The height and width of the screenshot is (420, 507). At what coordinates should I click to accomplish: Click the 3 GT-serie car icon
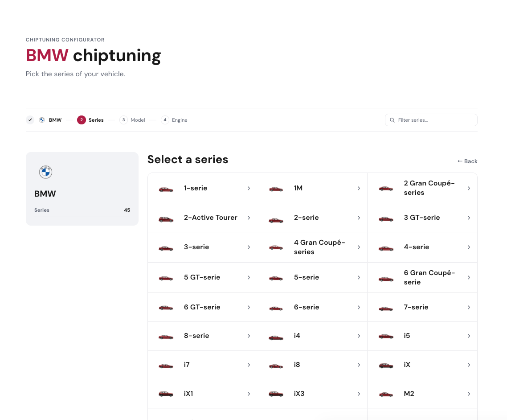tap(386, 219)
